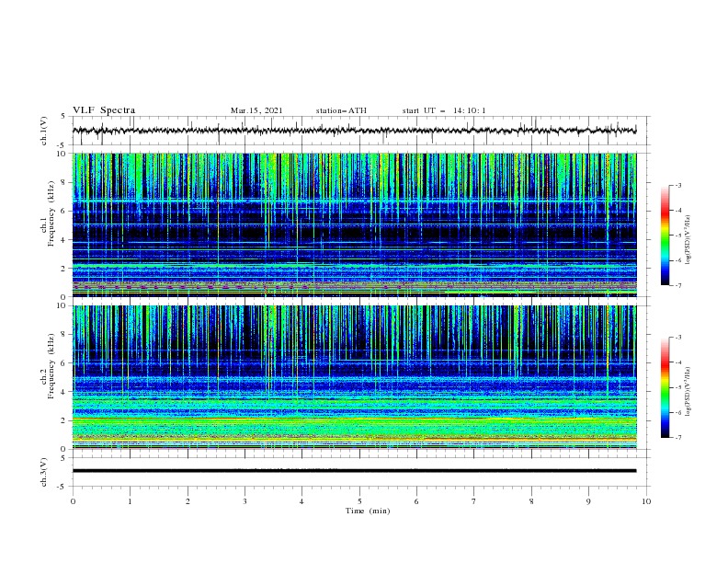Click inside the ch.1 spectrogram panel

[x=354, y=224]
